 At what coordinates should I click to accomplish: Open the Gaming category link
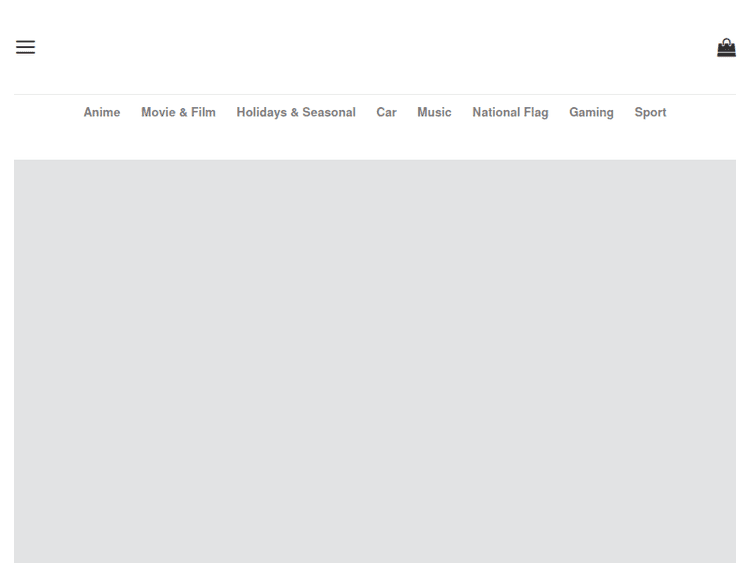coord(591,113)
